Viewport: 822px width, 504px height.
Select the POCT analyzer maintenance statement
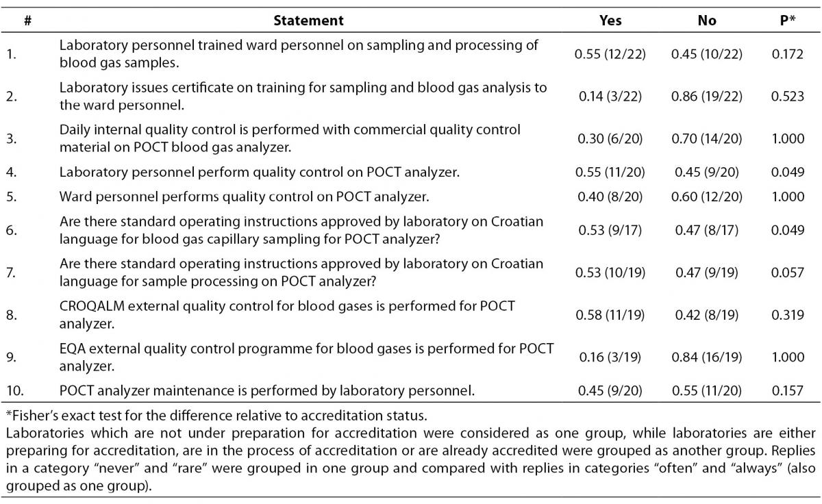coord(266,391)
